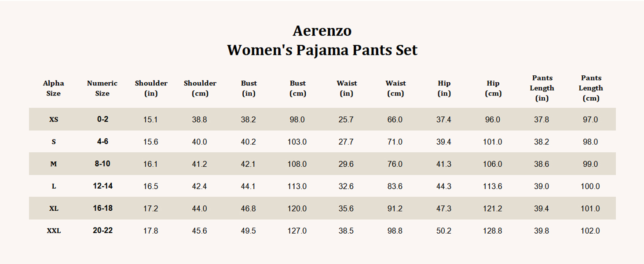Select the L row waist value 83.6
644x264 pixels.
(395, 186)
